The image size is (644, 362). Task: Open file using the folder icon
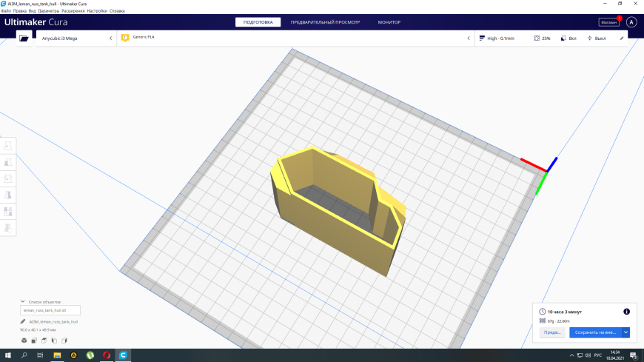24,38
